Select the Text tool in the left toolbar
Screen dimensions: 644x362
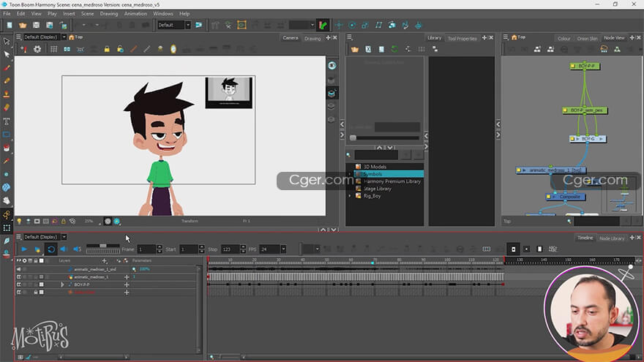tap(7, 121)
